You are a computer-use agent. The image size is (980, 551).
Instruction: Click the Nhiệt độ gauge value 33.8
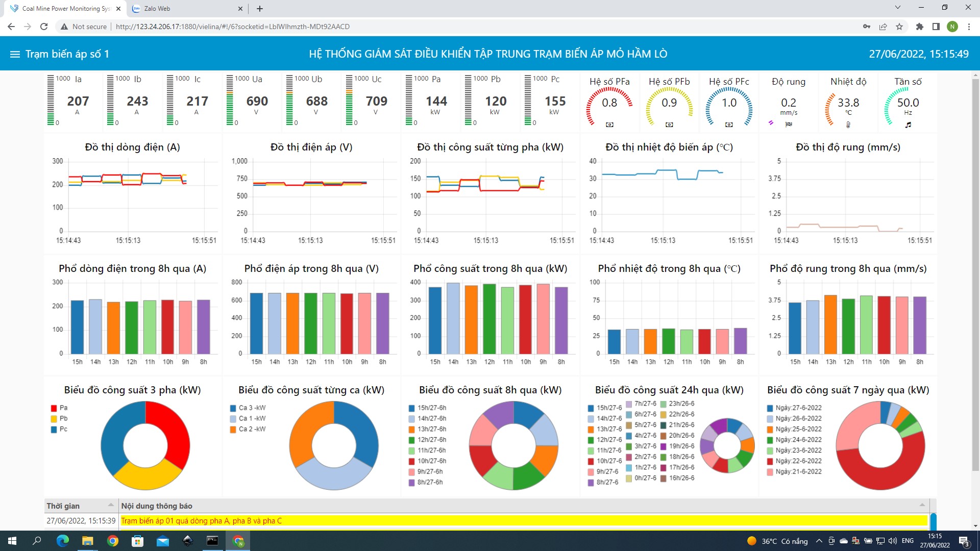tap(848, 103)
